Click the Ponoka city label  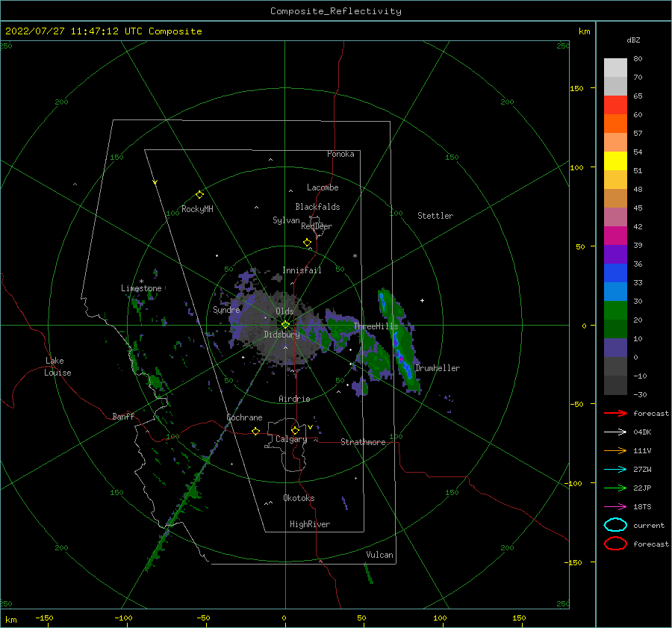340,154
